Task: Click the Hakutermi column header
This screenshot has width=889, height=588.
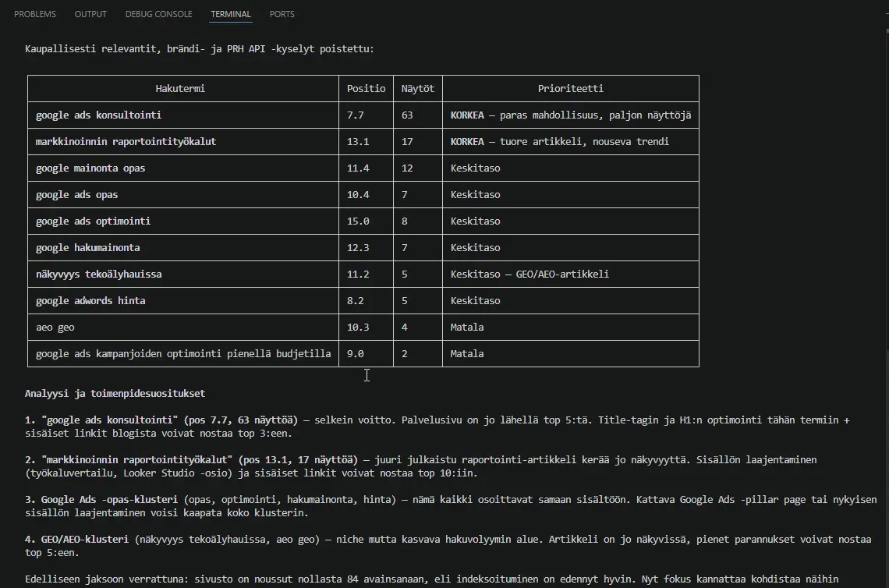Action: [180, 89]
